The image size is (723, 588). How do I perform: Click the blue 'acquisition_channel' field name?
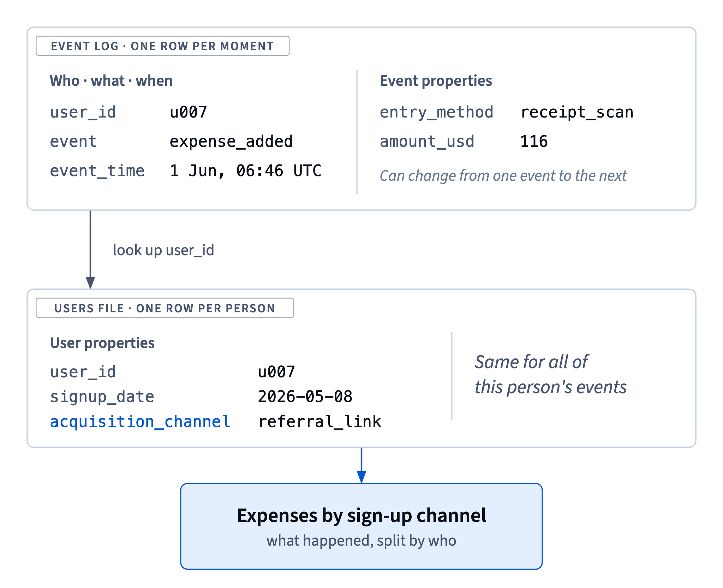tap(140, 422)
